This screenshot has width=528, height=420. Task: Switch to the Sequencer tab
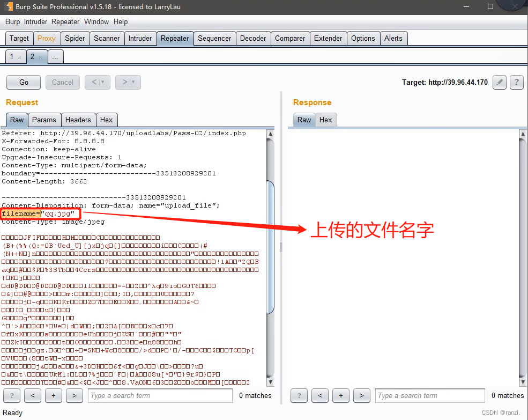click(214, 39)
